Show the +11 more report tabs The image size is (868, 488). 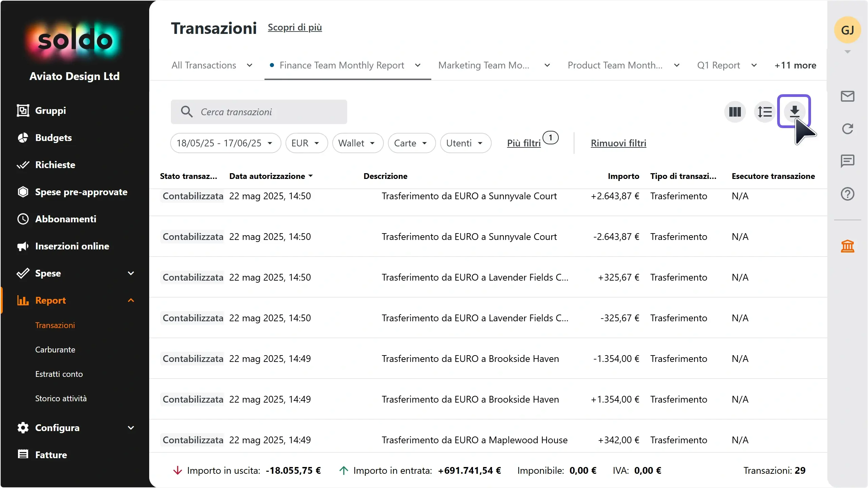[795, 65]
